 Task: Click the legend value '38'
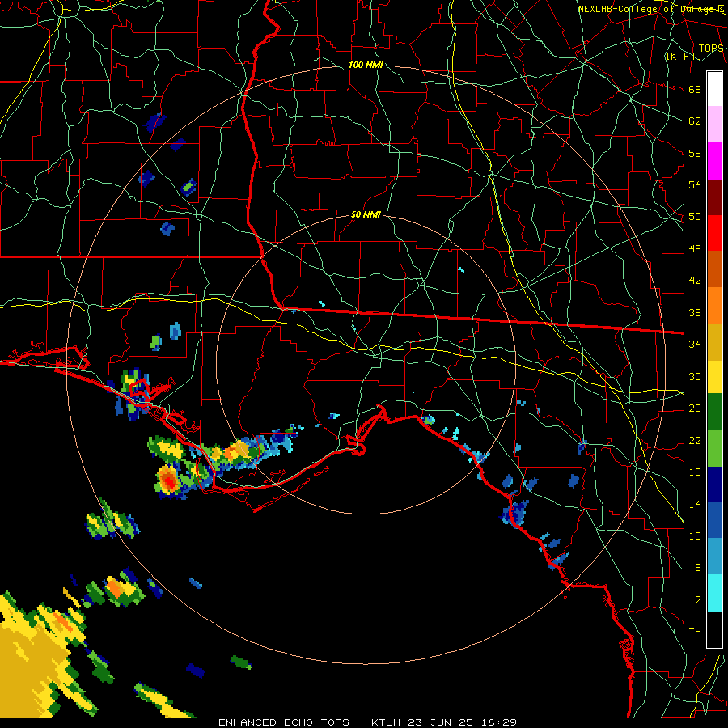click(695, 312)
